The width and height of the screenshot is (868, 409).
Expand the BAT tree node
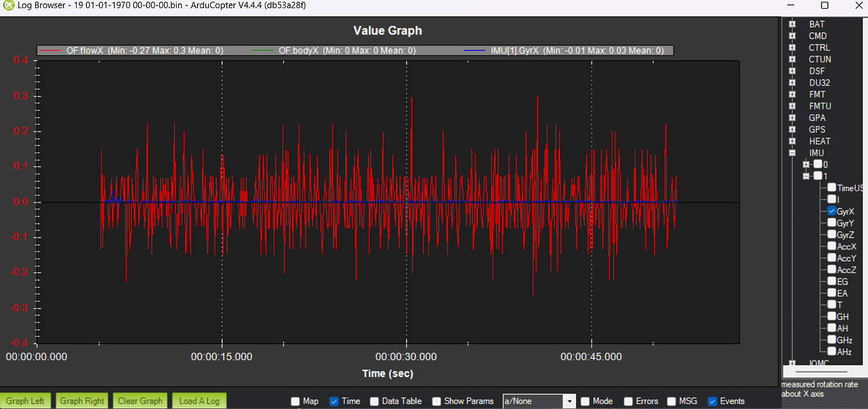click(x=793, y=24)
